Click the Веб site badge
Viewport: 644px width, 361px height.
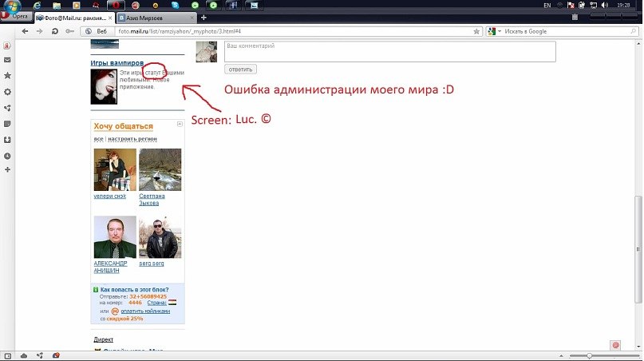97,31
